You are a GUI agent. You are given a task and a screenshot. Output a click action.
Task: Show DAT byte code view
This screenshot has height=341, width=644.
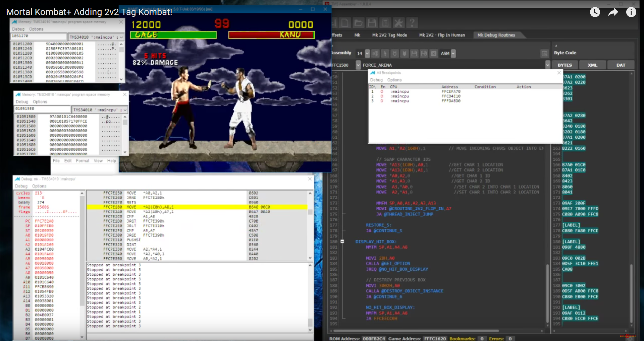(x=621, y=65)
